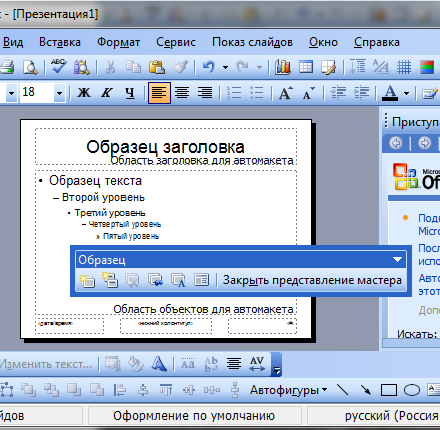Open WordArt toolbar options dropdown
This screenshot has width=440, height=430.
tap(277, 365)
